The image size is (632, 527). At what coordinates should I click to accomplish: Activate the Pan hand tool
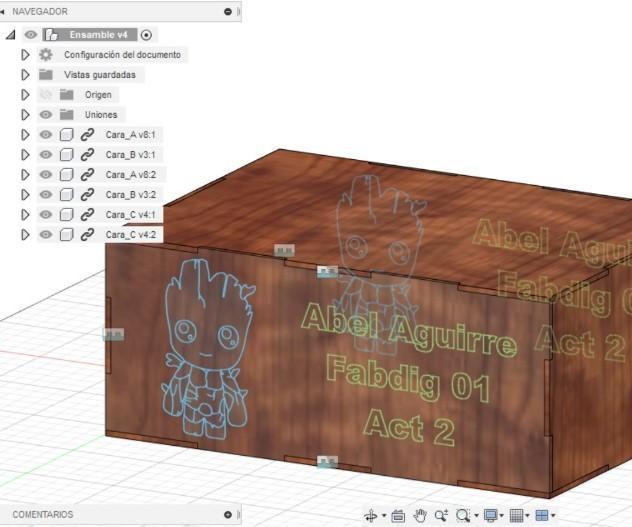420,515
